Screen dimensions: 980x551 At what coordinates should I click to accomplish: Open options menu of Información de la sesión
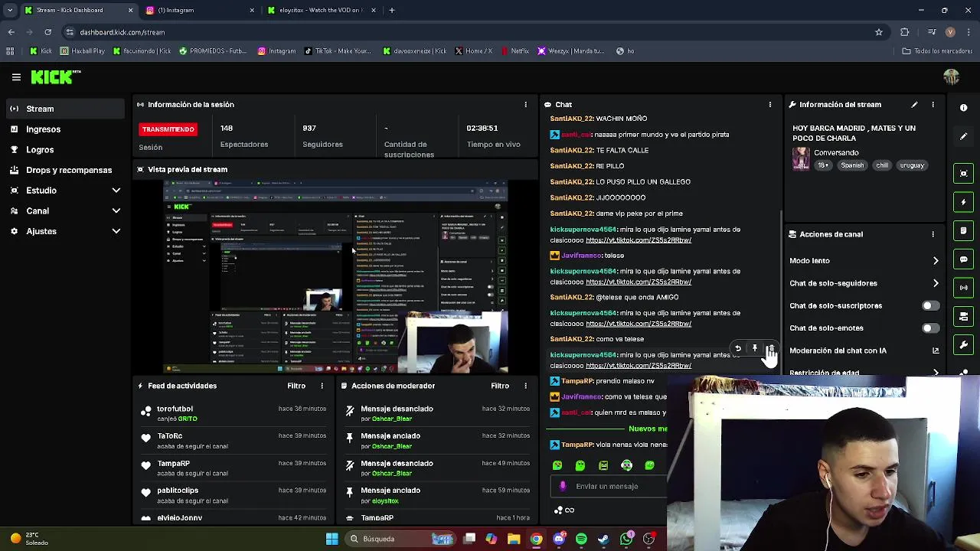pyautogui.click(x=525, y=104)
